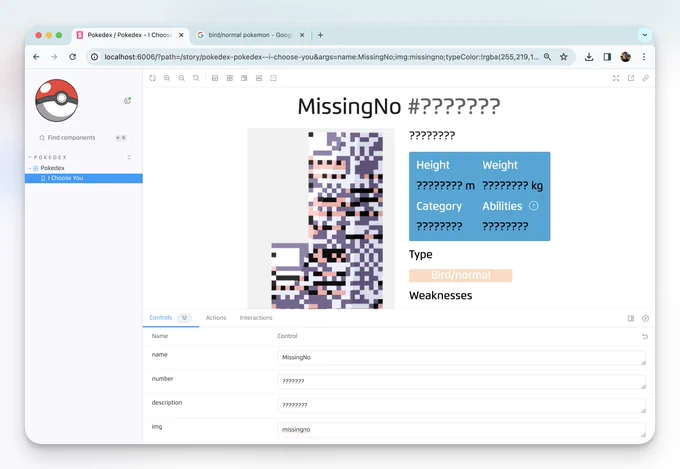The width and height of the screenshot is (680, 469).
Task: Select the I Choose You story
Action: pyautogui.click(x=84, y=178)
